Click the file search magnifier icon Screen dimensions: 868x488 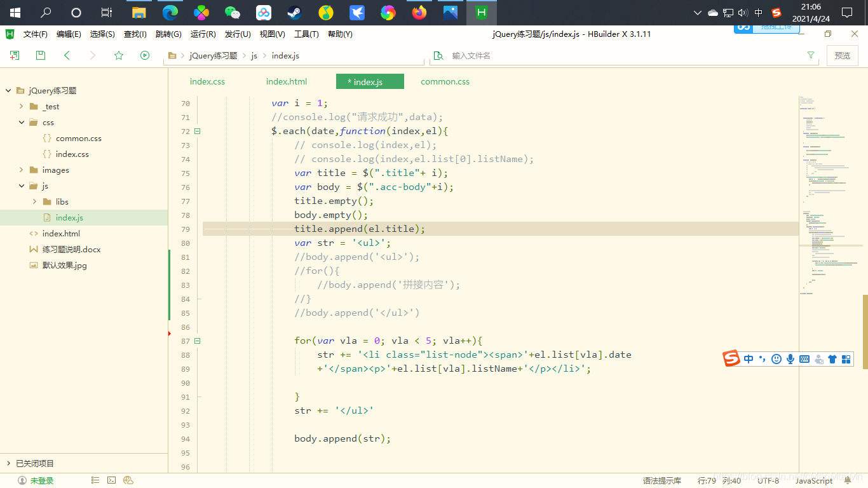438,56
